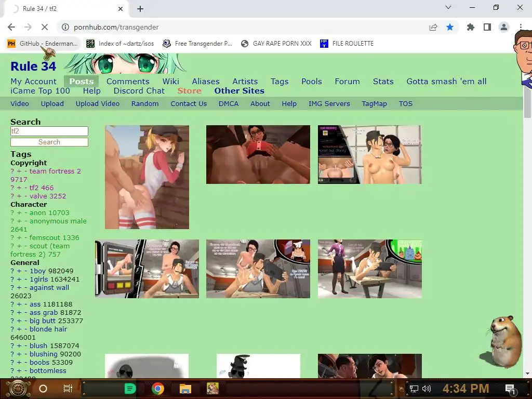Image resolution: width=532 pixels, height=399 pixels.
Task: Click Help beside IMG Servers
Action: [x=289, y=104]
